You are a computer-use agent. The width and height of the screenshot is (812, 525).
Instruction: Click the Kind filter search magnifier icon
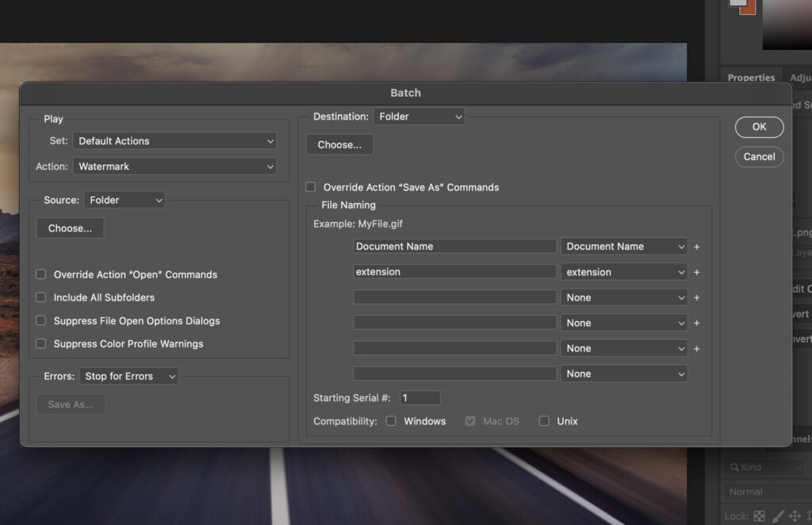734,467
